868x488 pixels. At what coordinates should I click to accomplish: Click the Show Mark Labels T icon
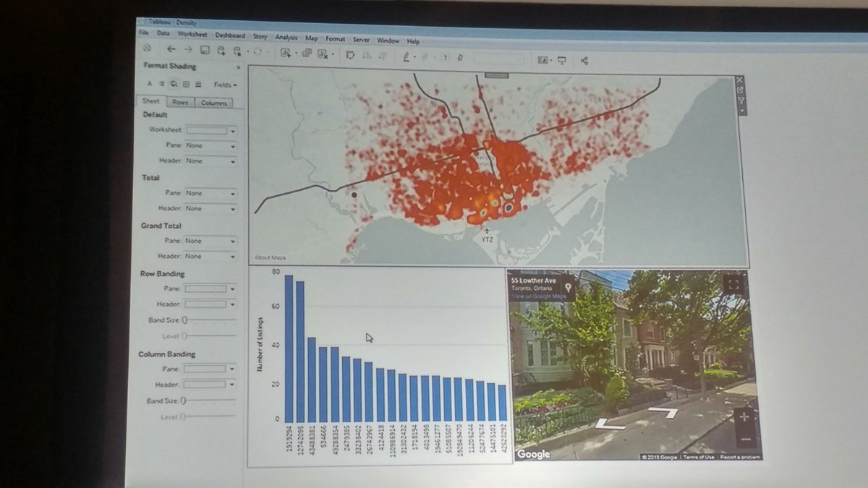(x=445, y=58)
